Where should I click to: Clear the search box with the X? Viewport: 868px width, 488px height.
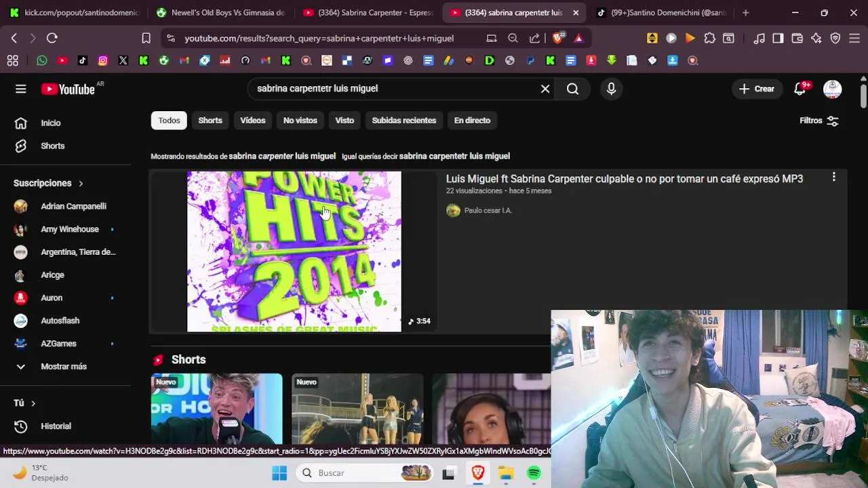point(545,89)
